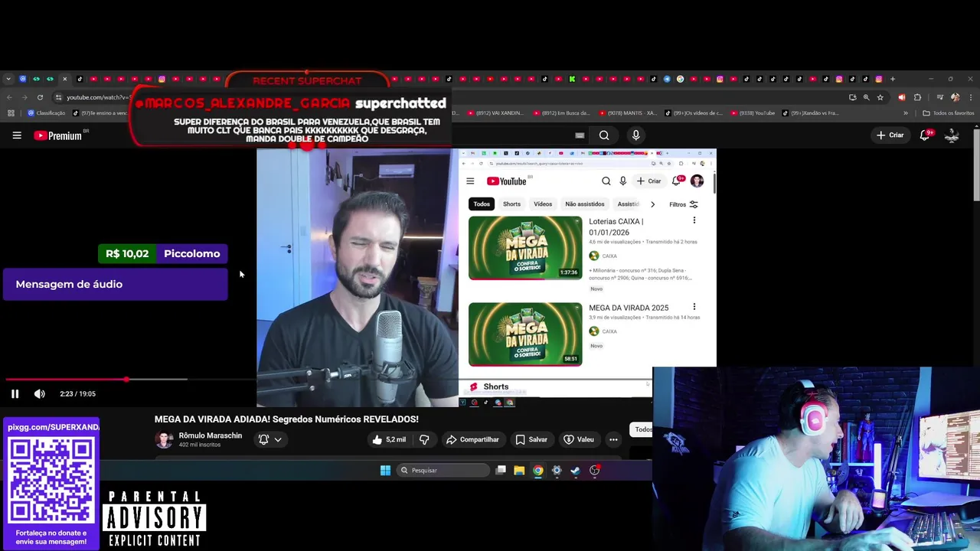Open the tab search dropdown arrow
Screen dimensions: 980x551
(x=8, y=79)
